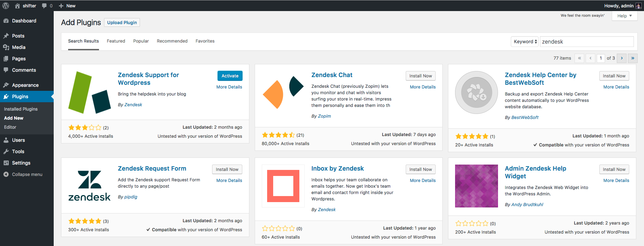Click the '80,000+ Active Installs' text

point(286,143)
